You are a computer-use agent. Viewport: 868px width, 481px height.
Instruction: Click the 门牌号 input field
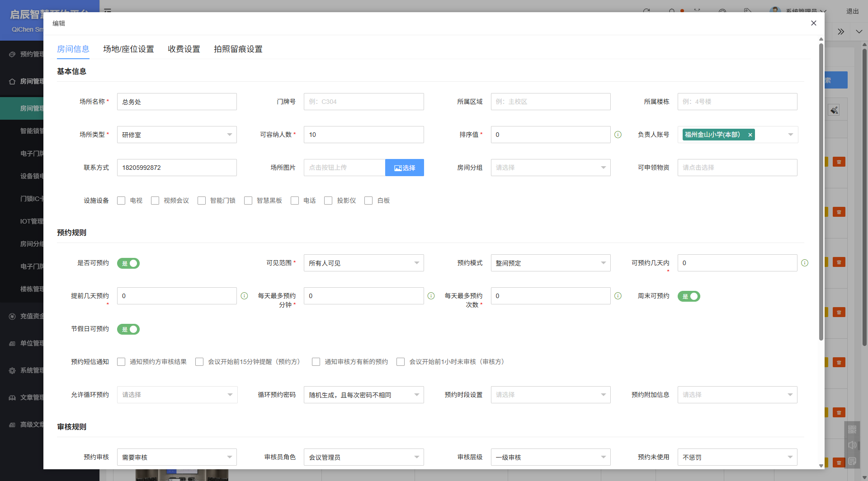[x=364, y=102]
